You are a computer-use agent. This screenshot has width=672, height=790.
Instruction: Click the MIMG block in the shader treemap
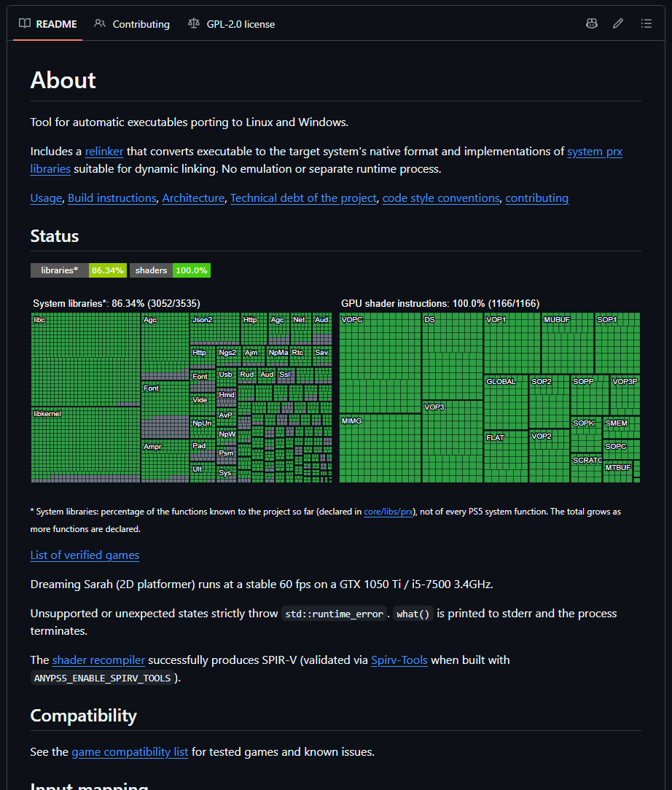point(380,448)
